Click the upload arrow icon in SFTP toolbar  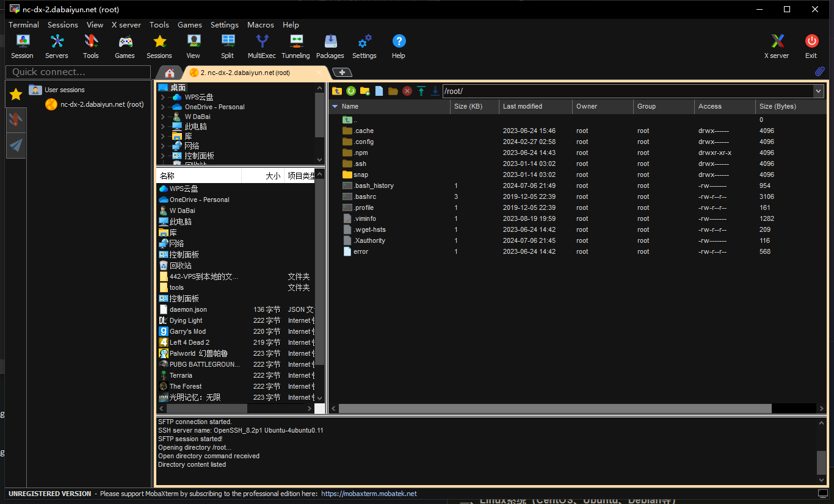click(x=421, y=91)
